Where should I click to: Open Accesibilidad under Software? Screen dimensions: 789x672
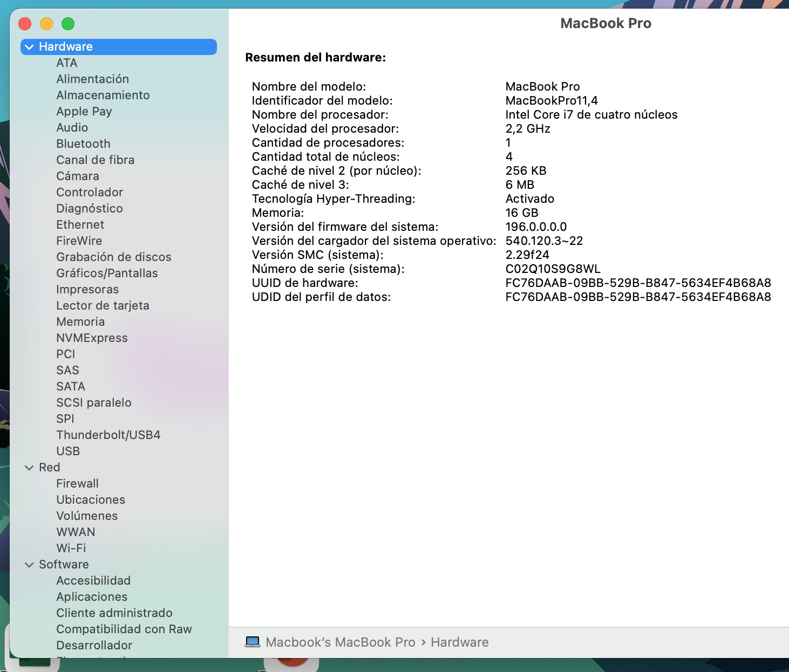[x=93, y=580]
